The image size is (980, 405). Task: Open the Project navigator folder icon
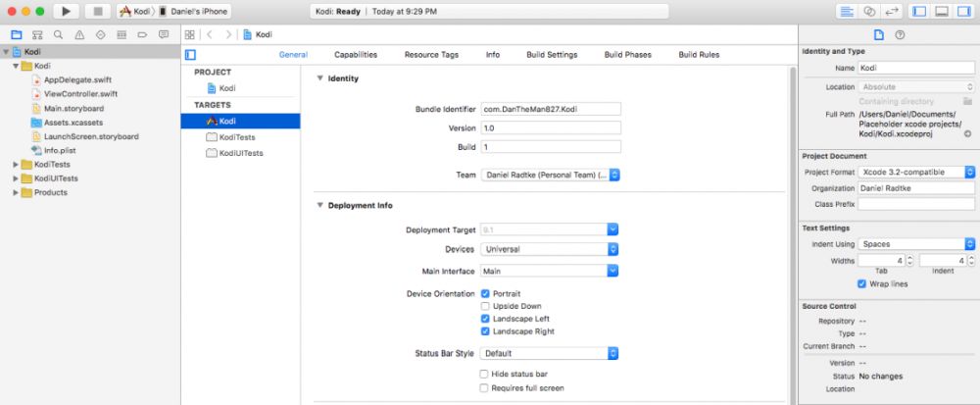click(15, 34)
